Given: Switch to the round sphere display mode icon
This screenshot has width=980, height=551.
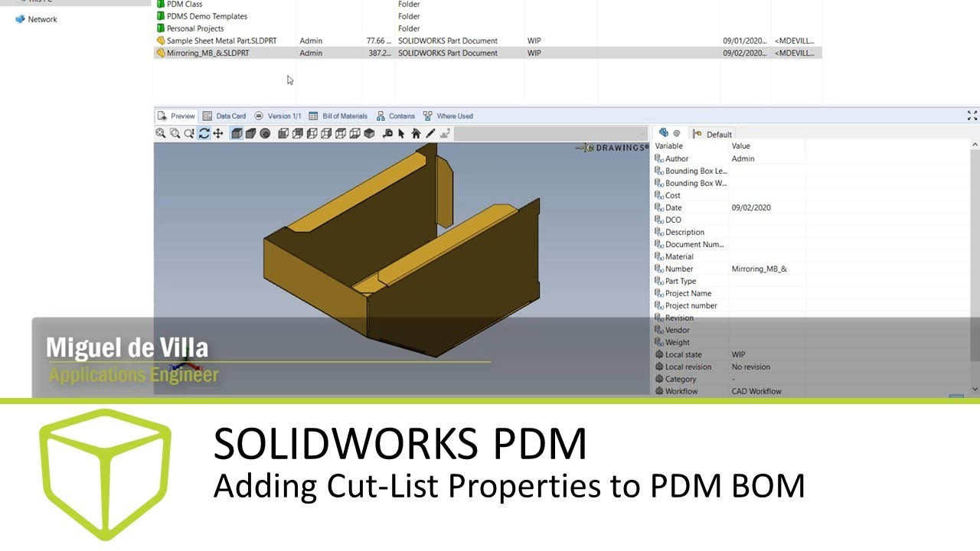Looking at the screenshot, I should [x=265, y=133].
